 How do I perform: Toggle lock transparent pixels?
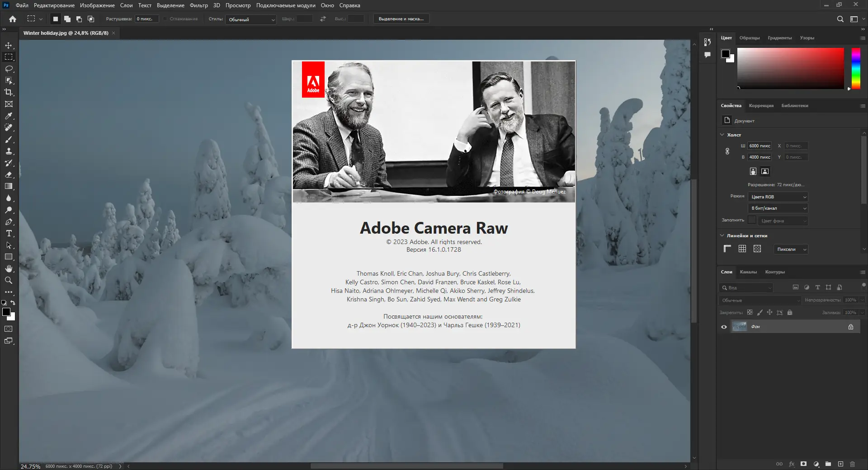point(750,313)
